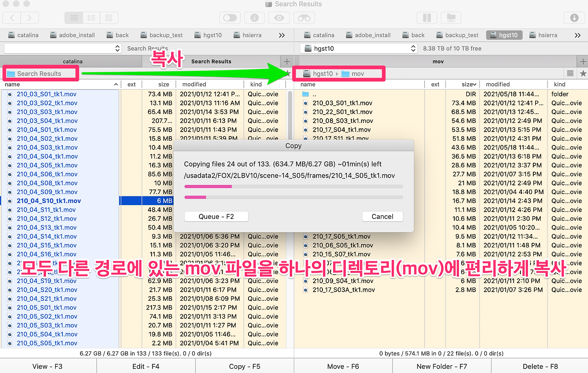Go back with the back arrow button
Viewport: 588px width, 373px height.
[x=11, y=18]
